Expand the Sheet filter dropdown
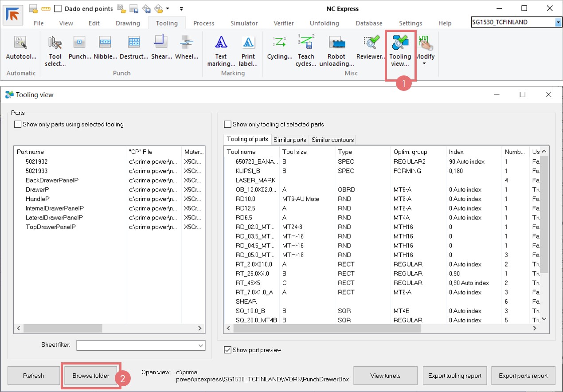Screen dimensions: 563x392 tap(200, 345)
